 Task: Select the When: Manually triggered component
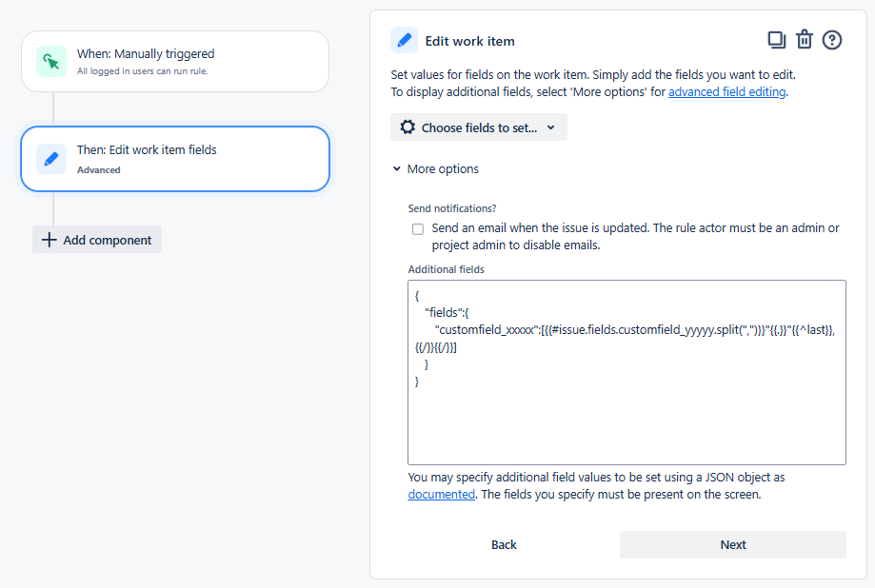[174, 61]
